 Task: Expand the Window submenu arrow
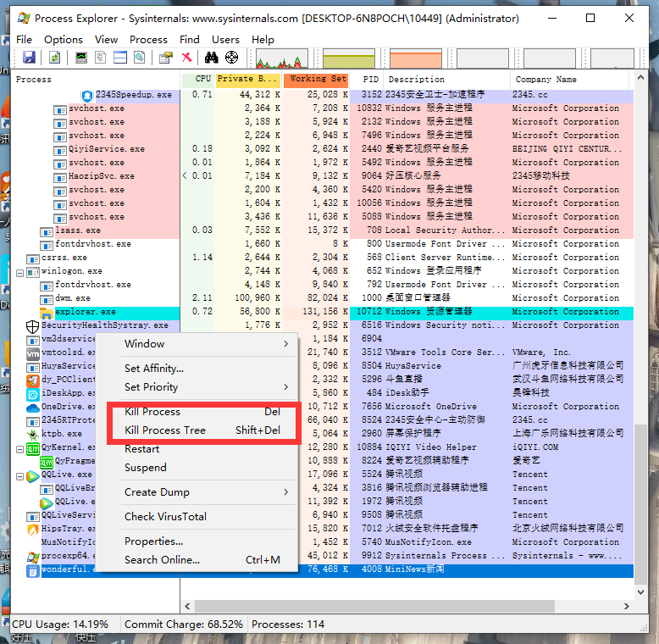coord(285,344)
